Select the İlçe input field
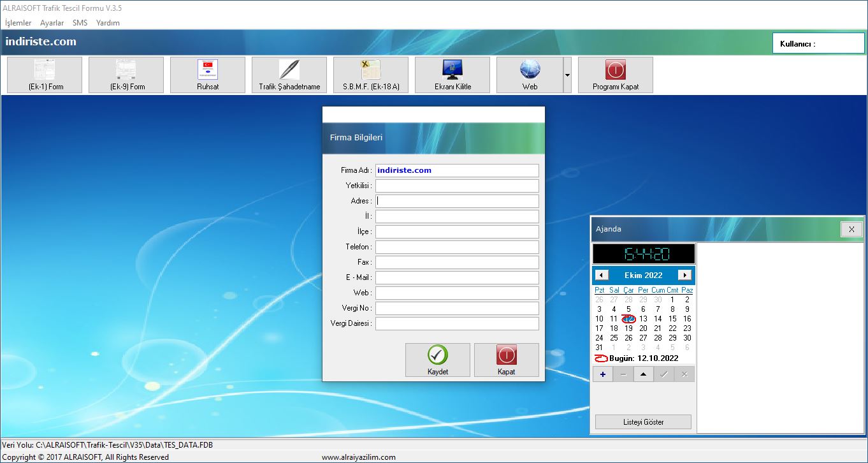The image size is (868, 463). click(457, 231)
